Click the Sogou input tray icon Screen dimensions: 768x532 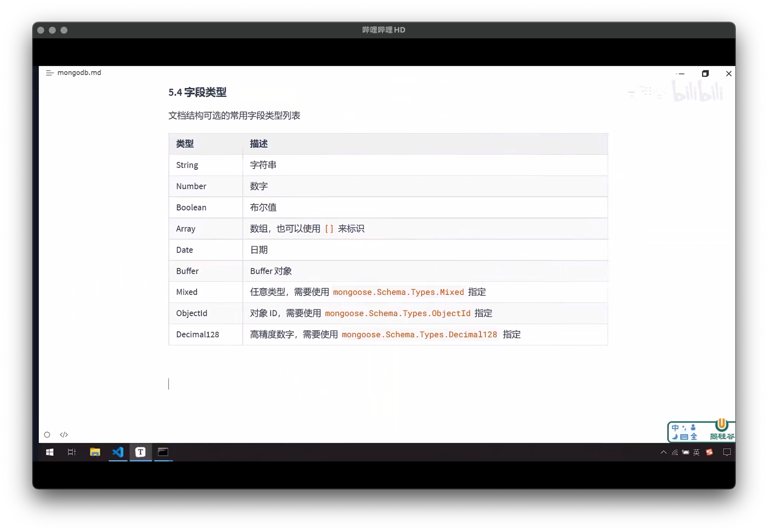pyautogui.click(x=709, y=452)
